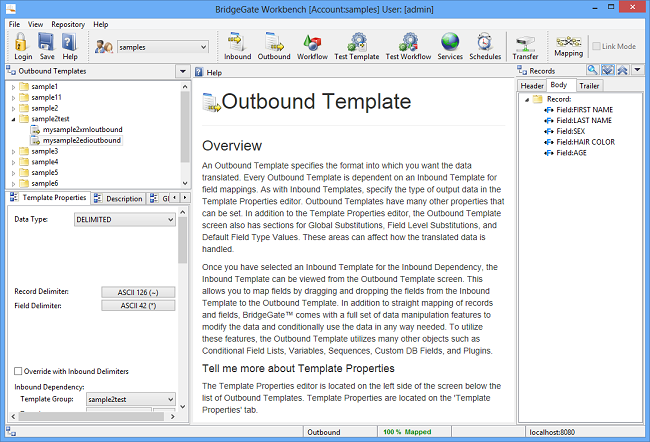The image size is (650, 442).
Task: Launch Test Template tool
Action: [357, 46]
